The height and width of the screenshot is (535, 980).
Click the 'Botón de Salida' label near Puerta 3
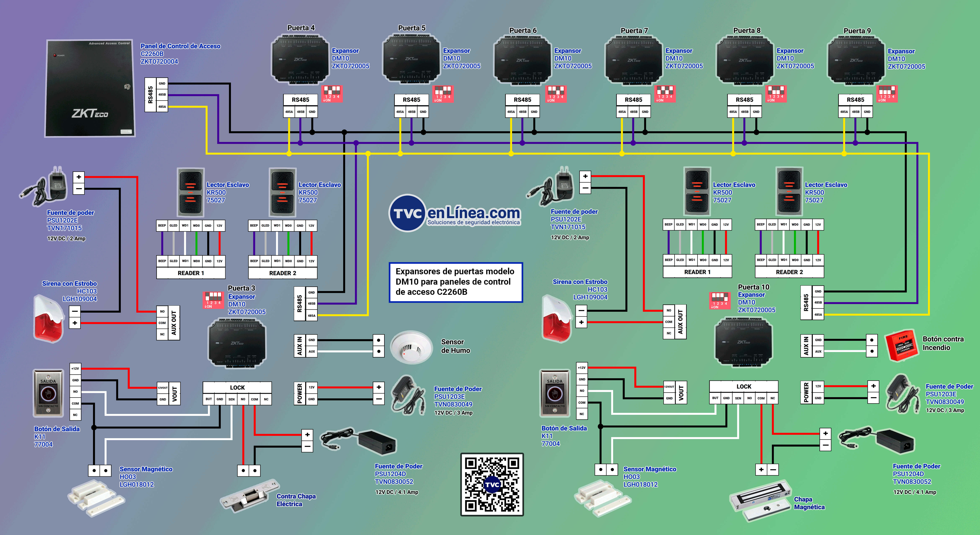(57, 429)
